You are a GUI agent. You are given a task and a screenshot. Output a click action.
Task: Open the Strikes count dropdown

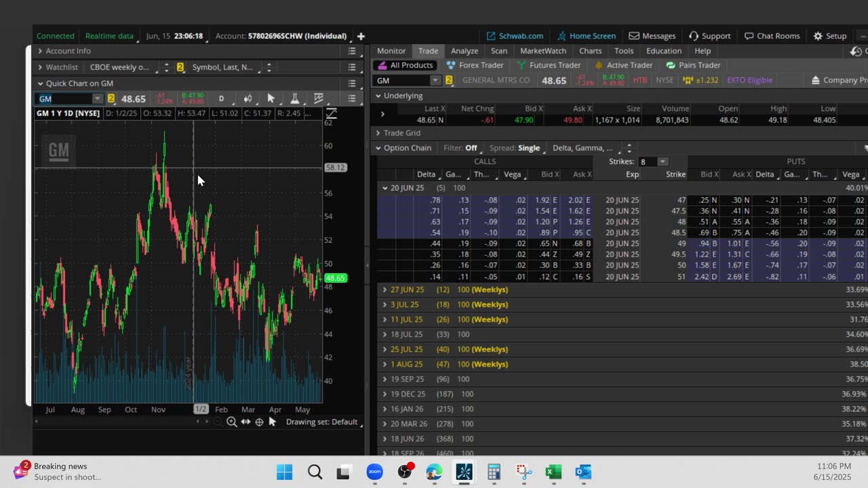[662, 162]
